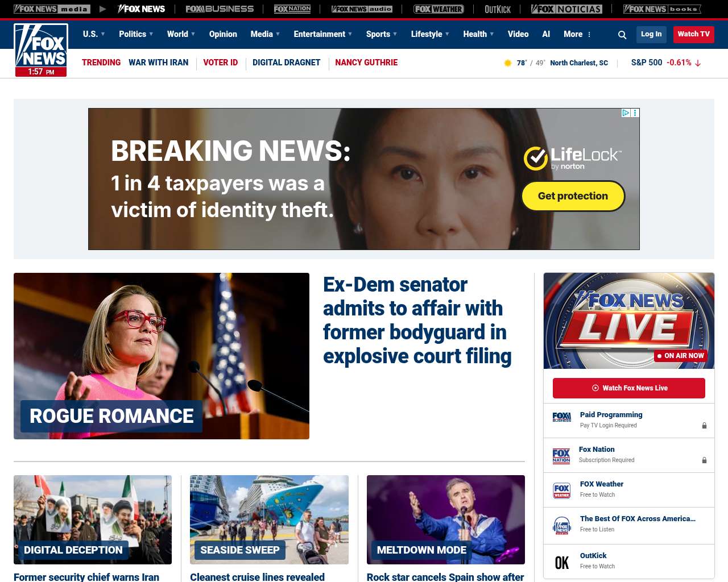The width and height of the screenshot is (728, 582).
Task: Click the Fox News Media network logo
Action: (x=52, y=9)
